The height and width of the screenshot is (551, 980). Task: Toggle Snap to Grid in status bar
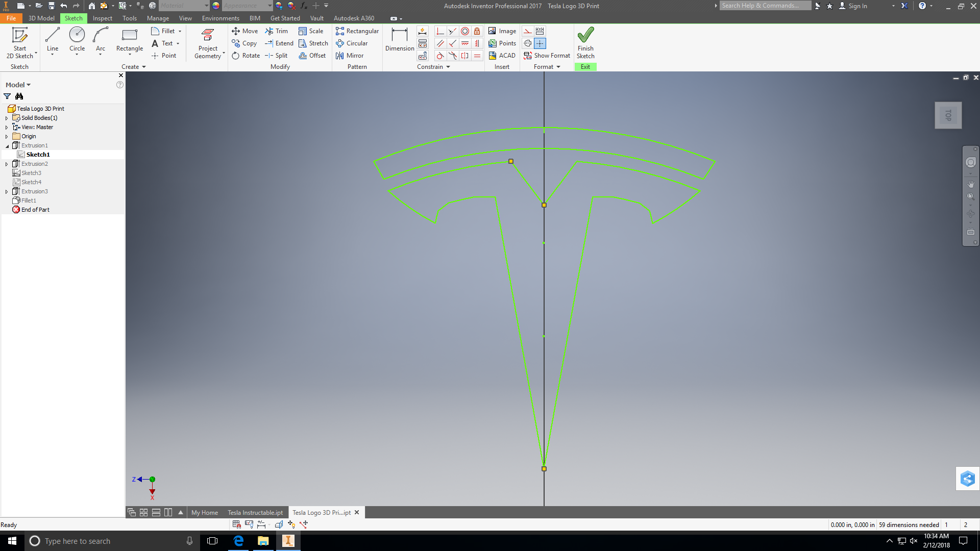click(237, 524)
